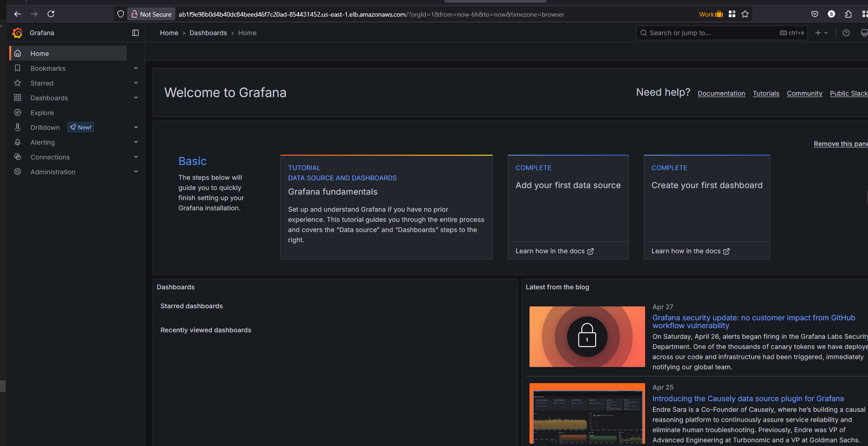The width and height of the screenshot is (868, 446).
Task: Click the Drilldown icon in the sidebar
Action: (18, 127)
